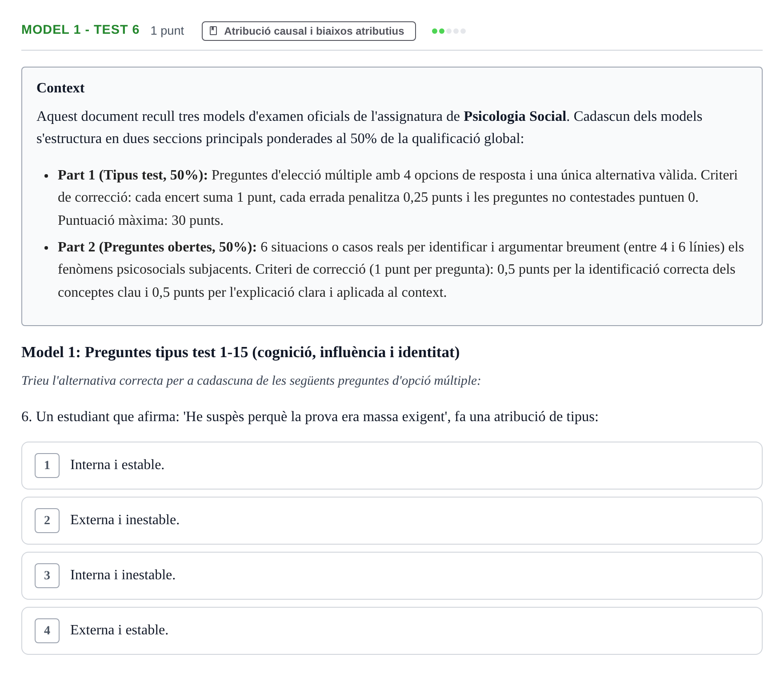784x677 pixels.
Task: Click the 'Model 1: Preguntes tipus test 1-15' heading
Action: pos(240,352)
